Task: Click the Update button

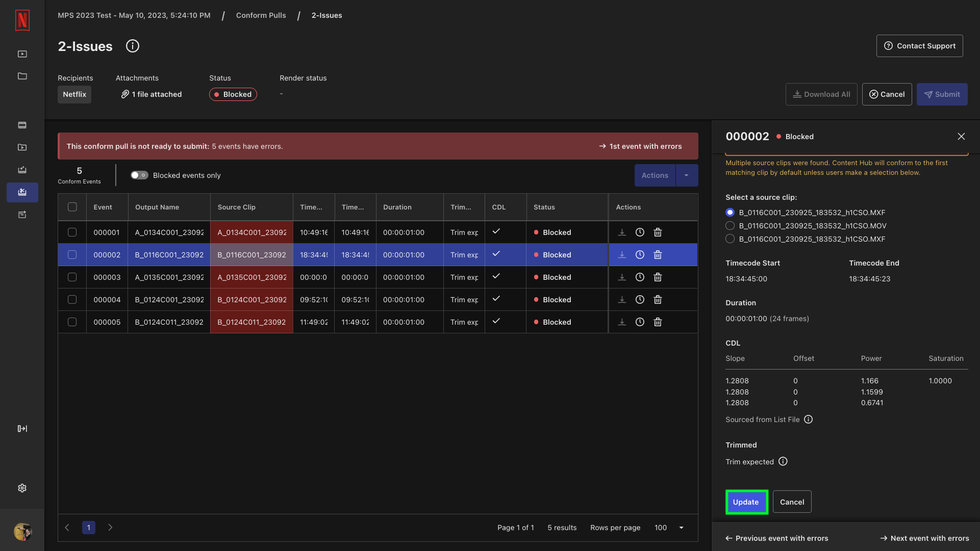Action: pyautogui.click(x=746, y=502)
